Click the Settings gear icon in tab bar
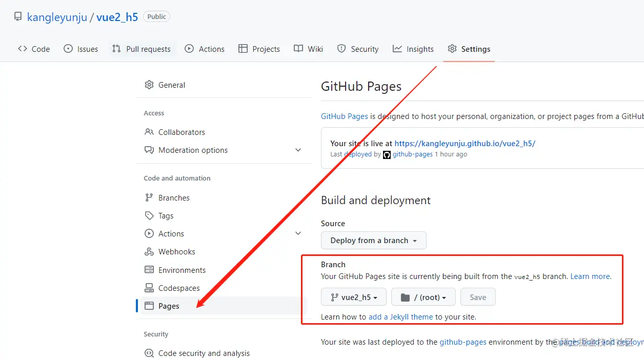The image size is (644, 358). 452,49
